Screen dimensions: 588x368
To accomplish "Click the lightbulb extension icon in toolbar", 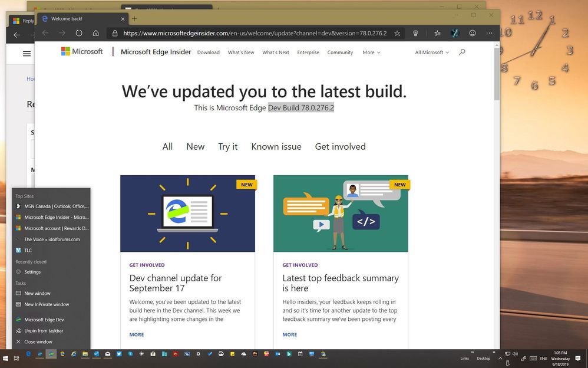I will (415, 33).
